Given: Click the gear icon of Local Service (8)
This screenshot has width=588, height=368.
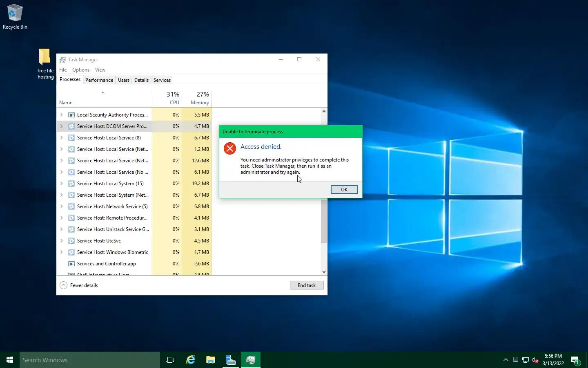Looking at the screenshot, I should (71, 138).
